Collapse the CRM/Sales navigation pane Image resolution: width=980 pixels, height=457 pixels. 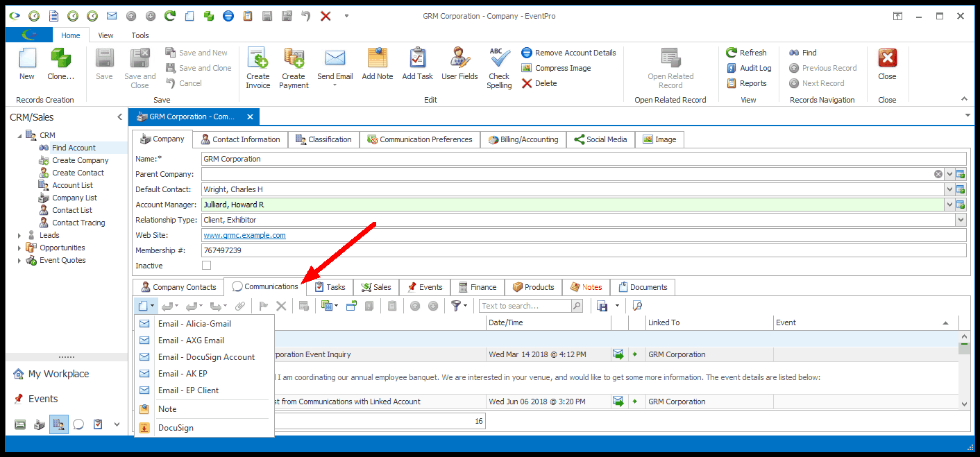120,117
